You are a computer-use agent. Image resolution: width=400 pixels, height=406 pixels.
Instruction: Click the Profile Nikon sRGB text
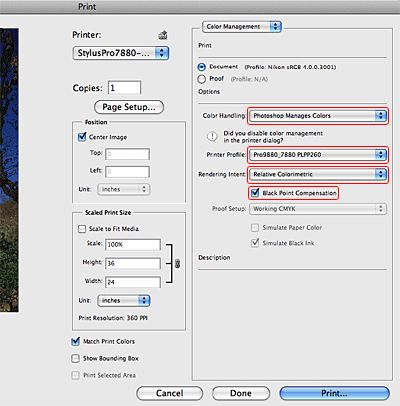(x=290, y=67)
